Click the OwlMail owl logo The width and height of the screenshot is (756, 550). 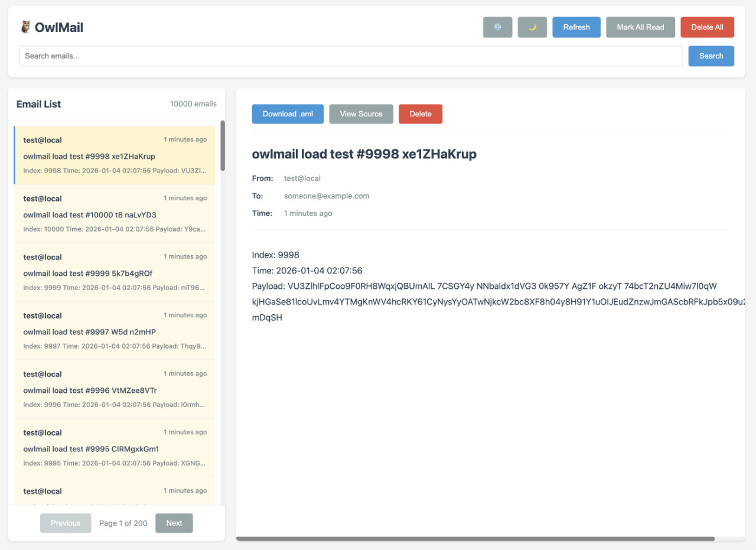tap(25, 27)
